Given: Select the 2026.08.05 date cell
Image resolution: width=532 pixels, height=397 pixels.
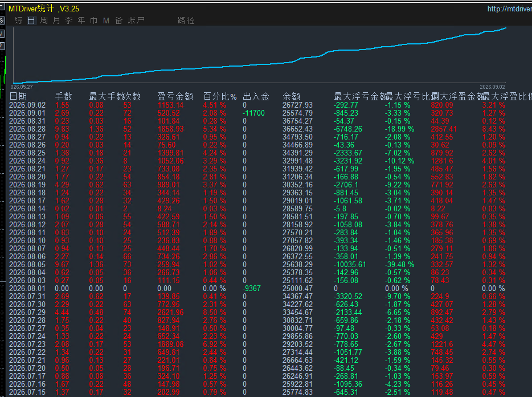Looking at the screenshot, I should click(x=27, y=265).
